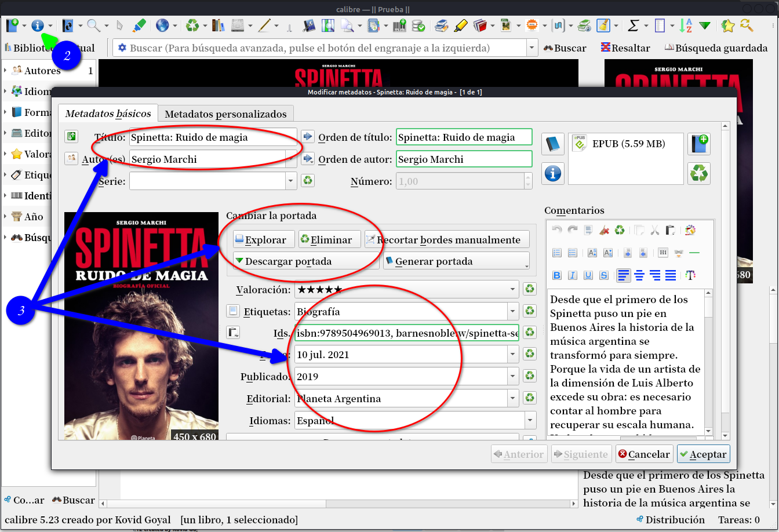Click the Explorar cover button
This screenshot has height=532, width=779.
264,239
